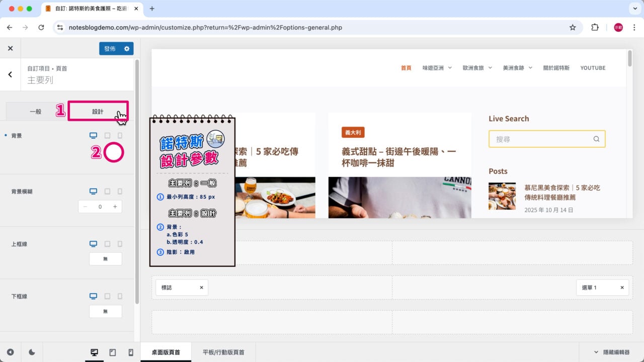Open the 下框線 無 dropdown
The height and width of the screenshot is (362, 644).
coord(105,311)
